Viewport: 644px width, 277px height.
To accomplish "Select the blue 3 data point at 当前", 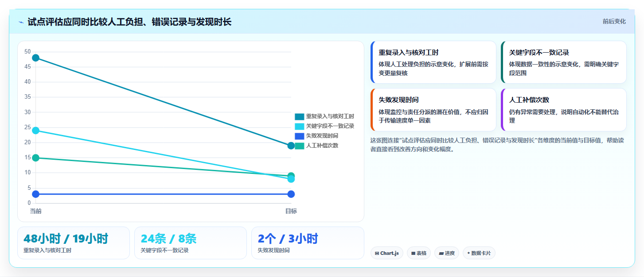I will click(36, 194).
